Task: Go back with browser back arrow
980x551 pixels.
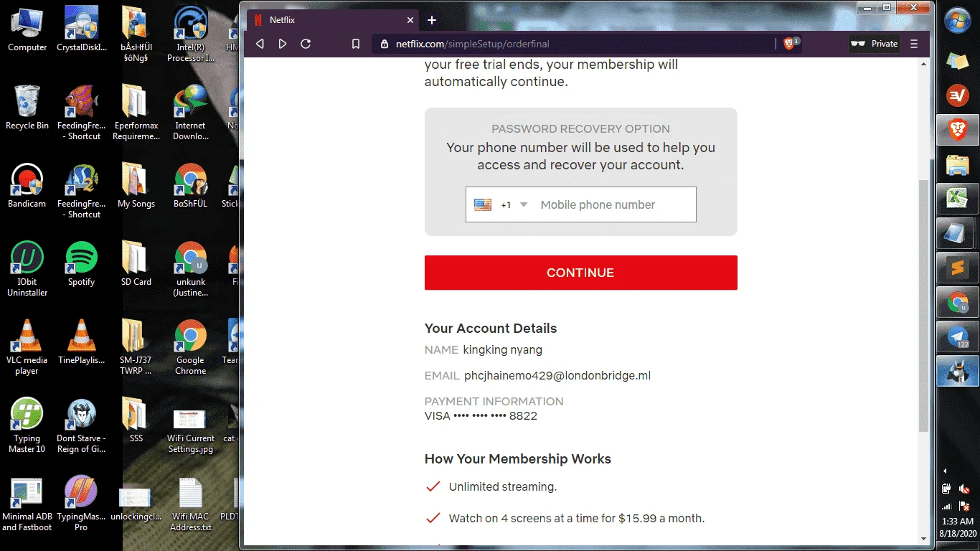Action: click(x=260, y=44)
